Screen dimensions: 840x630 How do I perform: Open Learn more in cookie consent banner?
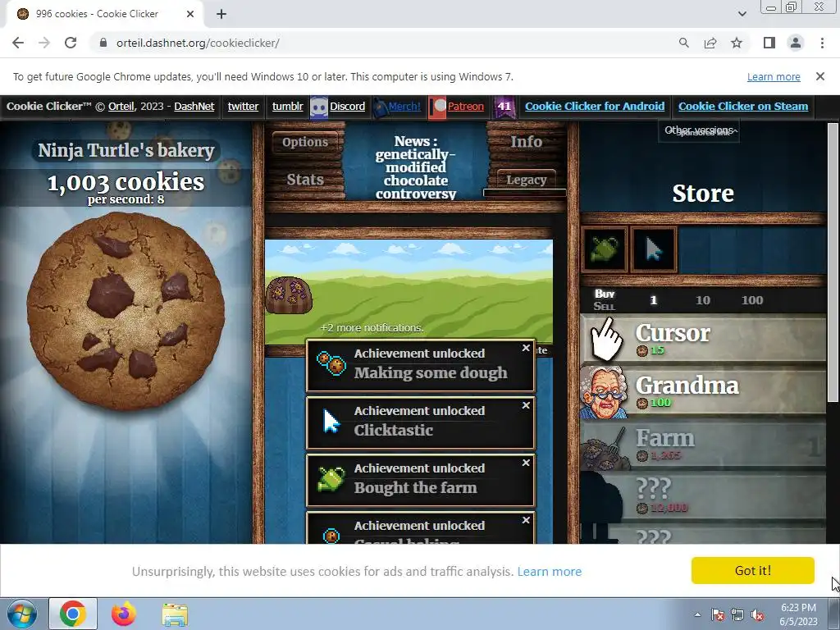click(549, 572)
